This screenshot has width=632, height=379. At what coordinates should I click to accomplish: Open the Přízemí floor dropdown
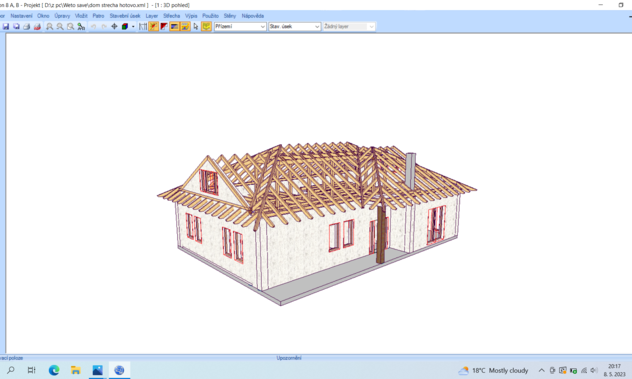point(240,27)
